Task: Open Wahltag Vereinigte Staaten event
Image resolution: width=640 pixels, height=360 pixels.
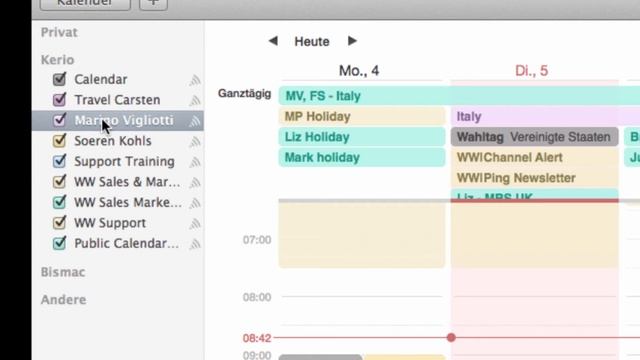Action: pyautogui.click(x=535, y=137)
